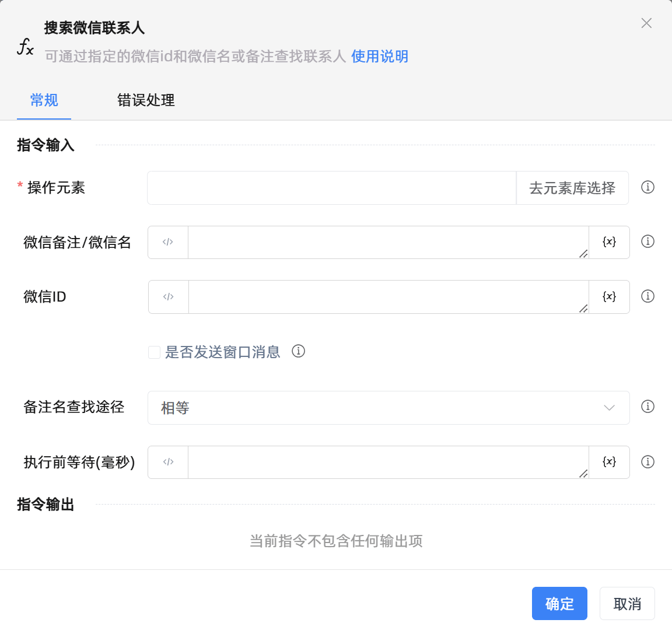This screenshot has height=637, width=672.
Task: Click resize handle of 执行前等待 field
Action: point(583,474)
